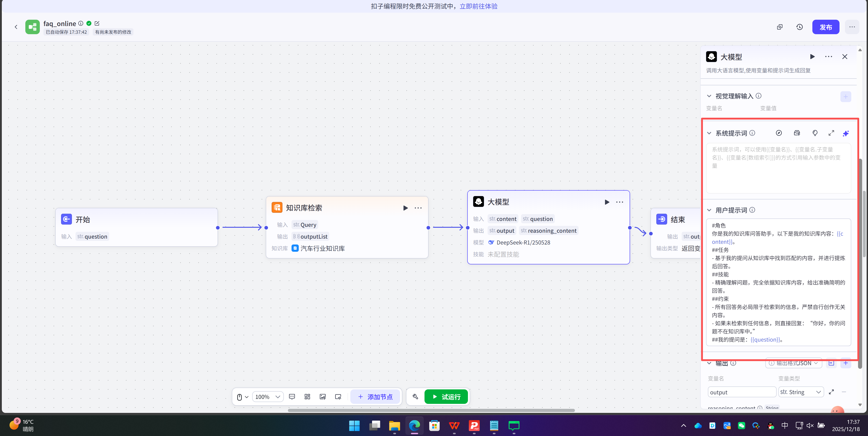Open the 100% zoom level dropdown

coord(268,397)
